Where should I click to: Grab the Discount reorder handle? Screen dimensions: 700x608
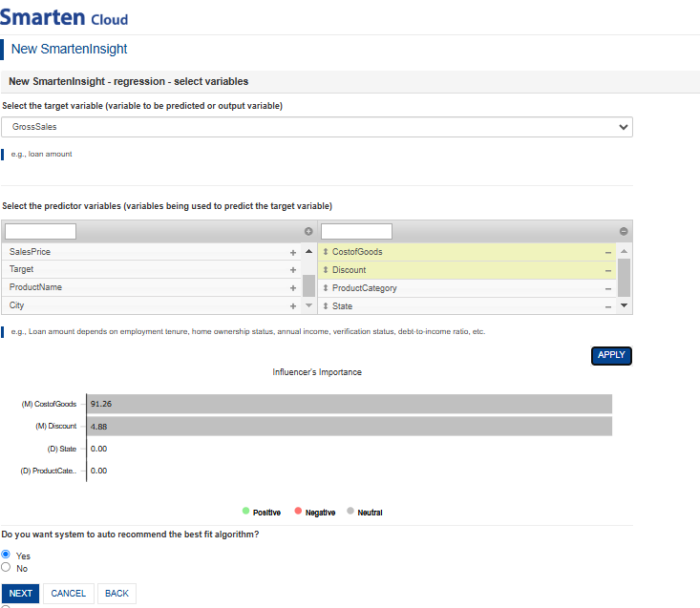click(326, 270)
